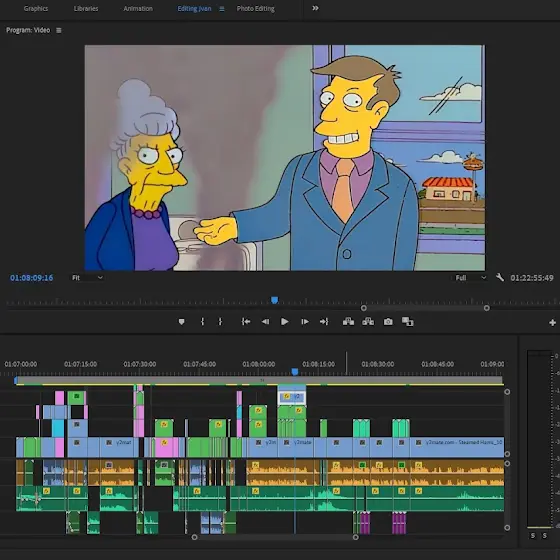Play the program monitor video

coord(285,322)
